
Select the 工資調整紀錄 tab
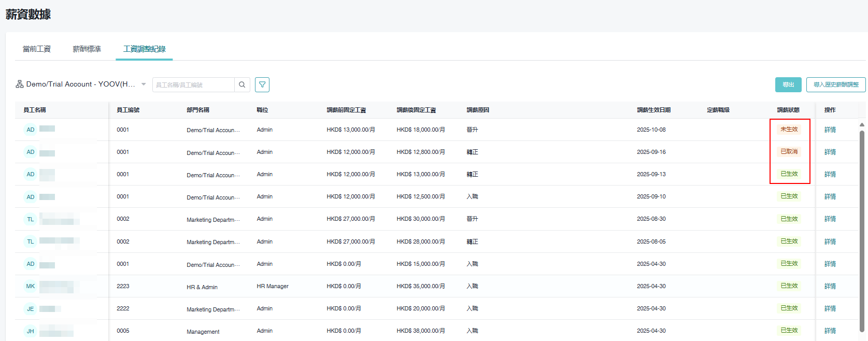coord(144,49)
